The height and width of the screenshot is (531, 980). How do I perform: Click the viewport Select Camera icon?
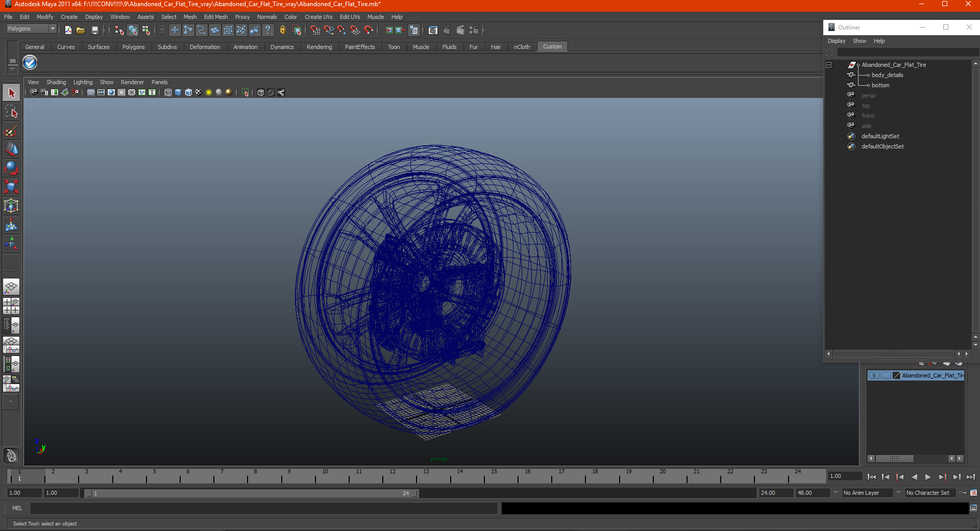34,92
